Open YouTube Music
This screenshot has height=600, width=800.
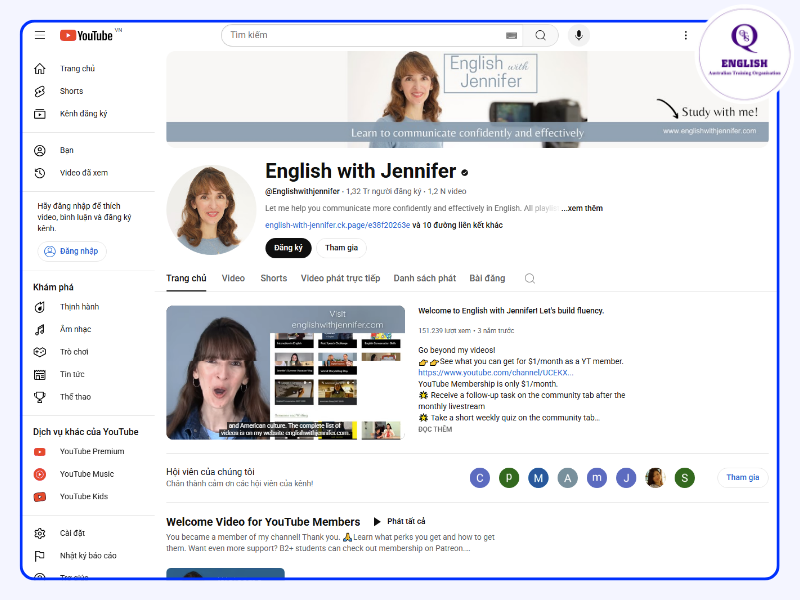click(x=88, y=474)
